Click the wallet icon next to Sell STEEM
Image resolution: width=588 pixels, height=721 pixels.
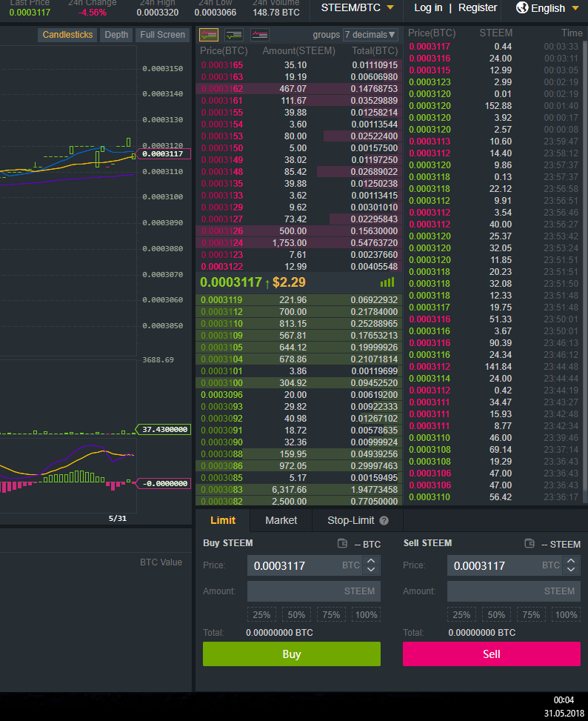point(529,543)
